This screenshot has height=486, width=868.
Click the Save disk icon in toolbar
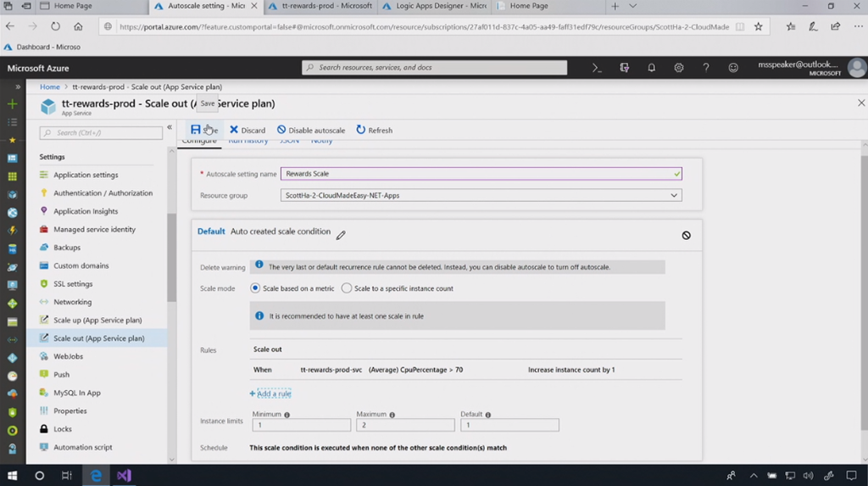click(x=196, y=130)
